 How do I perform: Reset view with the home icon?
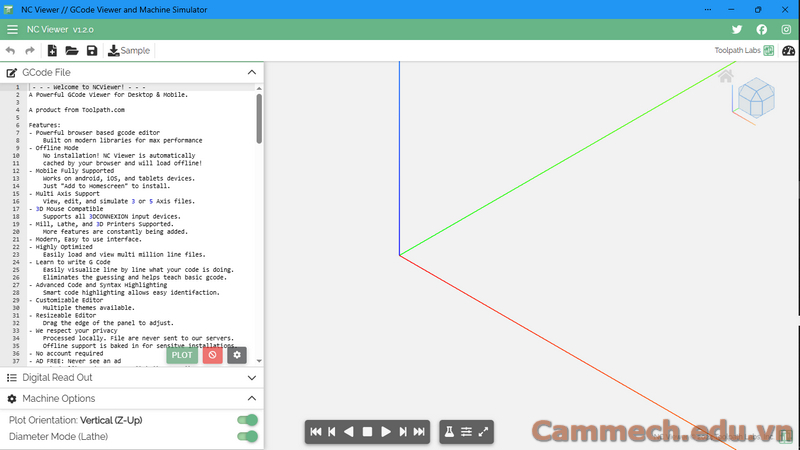726,77
